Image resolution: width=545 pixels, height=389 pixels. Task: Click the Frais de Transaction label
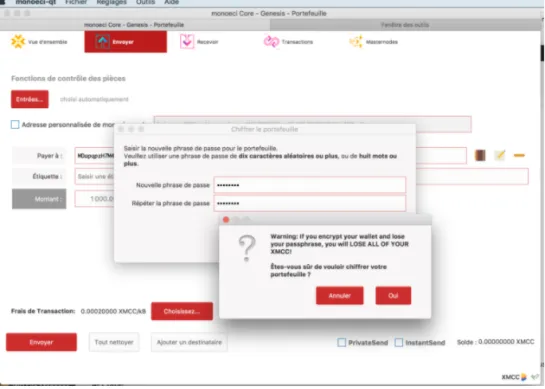tap(43, 311)
